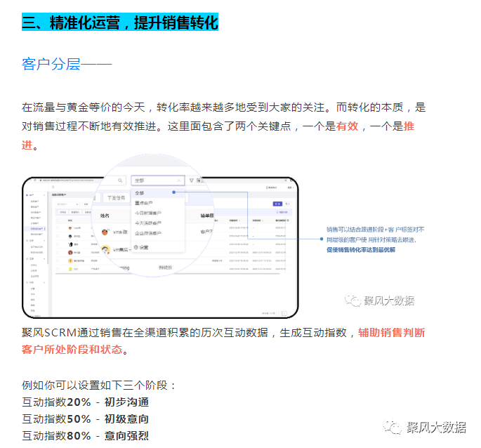Tick checkbox of the yellow-avatar table row
The width and height of the screenshot is (481, 448).
coord(58,269)
